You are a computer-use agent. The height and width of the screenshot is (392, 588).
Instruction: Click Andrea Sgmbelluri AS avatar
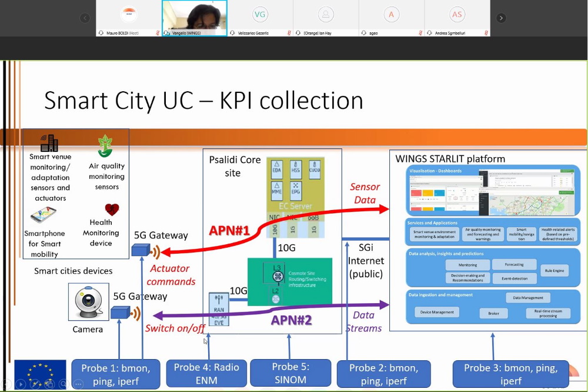(457, 14)
